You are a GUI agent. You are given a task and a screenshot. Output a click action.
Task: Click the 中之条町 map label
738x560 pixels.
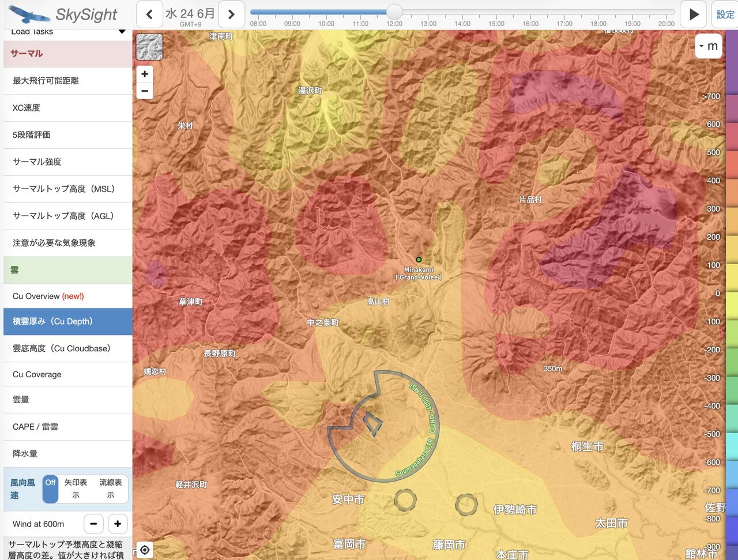323,322
